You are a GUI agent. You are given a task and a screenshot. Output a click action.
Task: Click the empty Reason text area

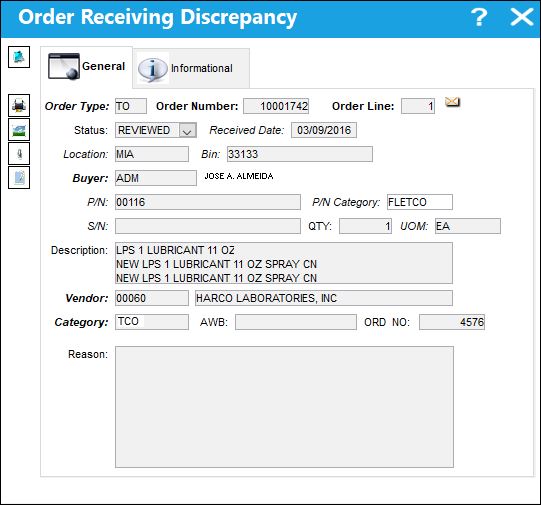[x=284, y=407]
